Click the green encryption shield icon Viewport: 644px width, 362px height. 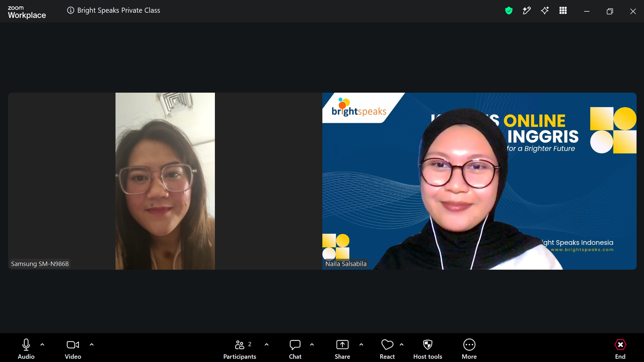click(x=509, y=11)
